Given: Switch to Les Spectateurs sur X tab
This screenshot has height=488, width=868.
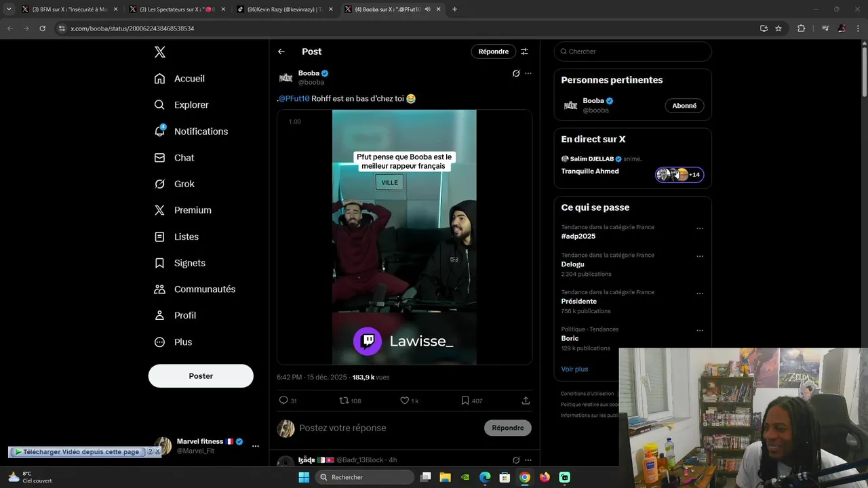Looking at the screenshot, I should point(176,9).
